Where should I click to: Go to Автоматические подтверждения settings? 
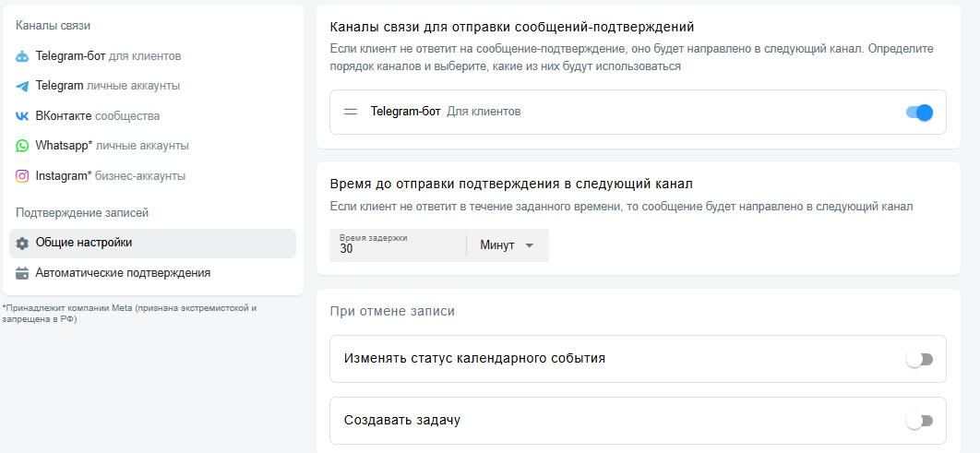pyautogui.click(x=123, y=273)
